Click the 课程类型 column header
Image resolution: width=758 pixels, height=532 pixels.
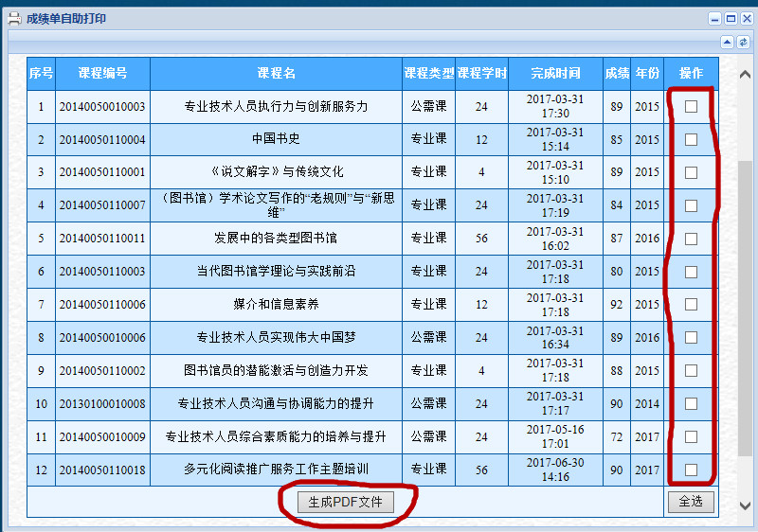click(429, 74)
